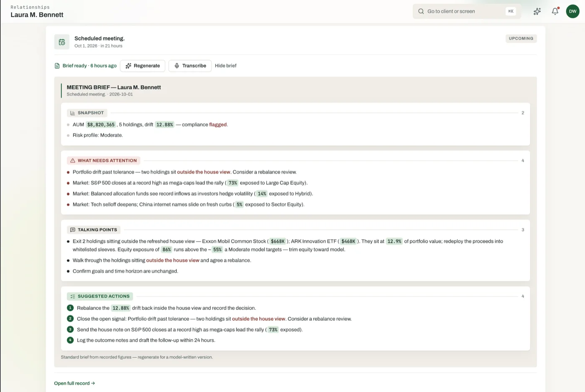This screenshot has width=585, height=392.
Task: Open the DW user avatar menu
Action: coord(572,11)
